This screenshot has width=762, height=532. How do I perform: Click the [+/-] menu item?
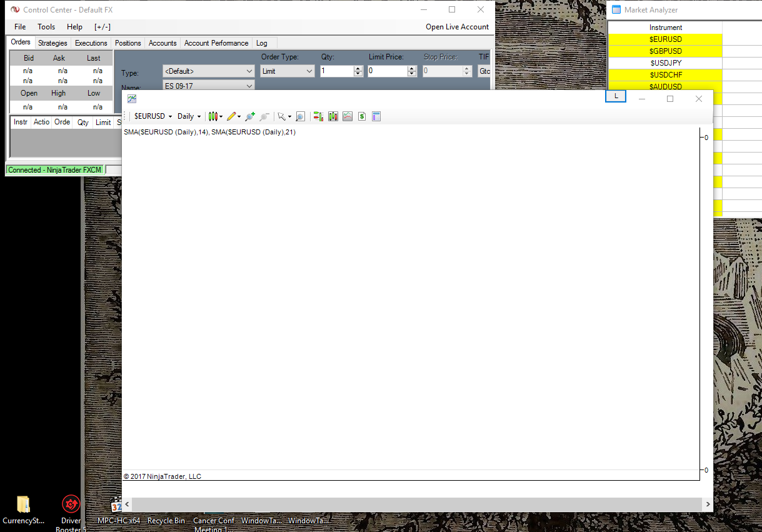point(103,27)
